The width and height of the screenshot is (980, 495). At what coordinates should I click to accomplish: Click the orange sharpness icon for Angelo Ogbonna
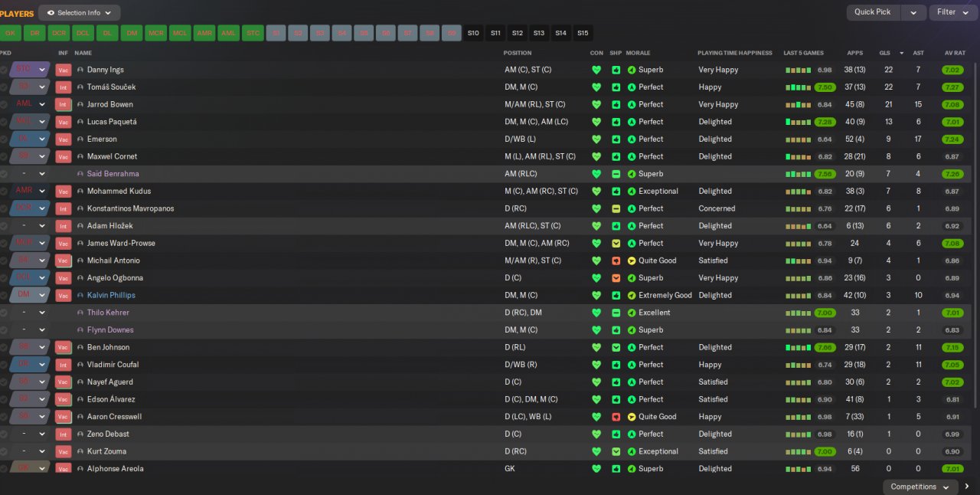[616, 277]
